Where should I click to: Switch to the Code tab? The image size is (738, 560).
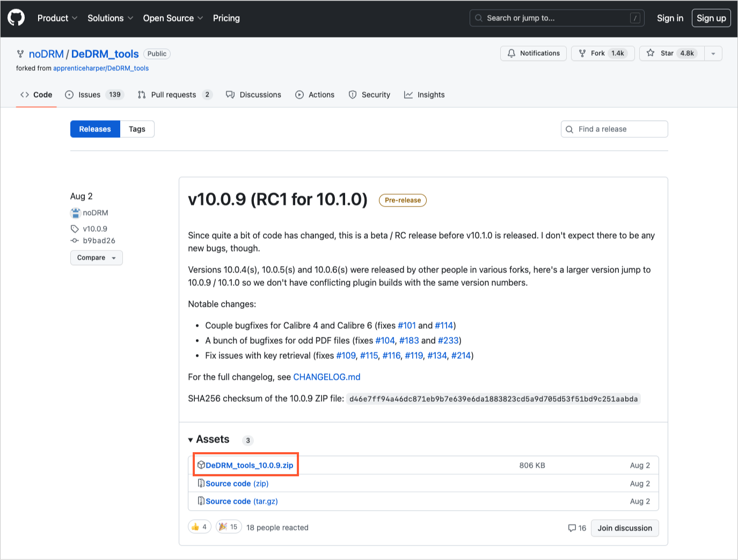36,95
